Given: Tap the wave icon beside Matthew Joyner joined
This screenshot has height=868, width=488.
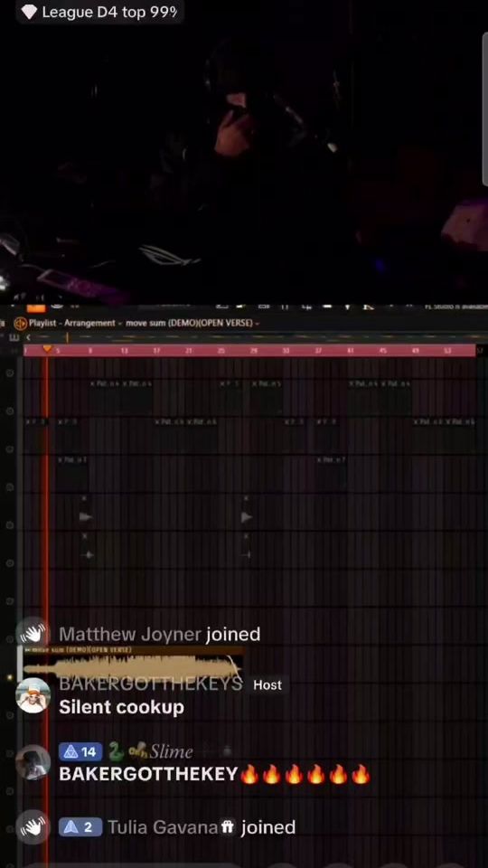Looking at the screenshot, I should [x=33, y=633].
